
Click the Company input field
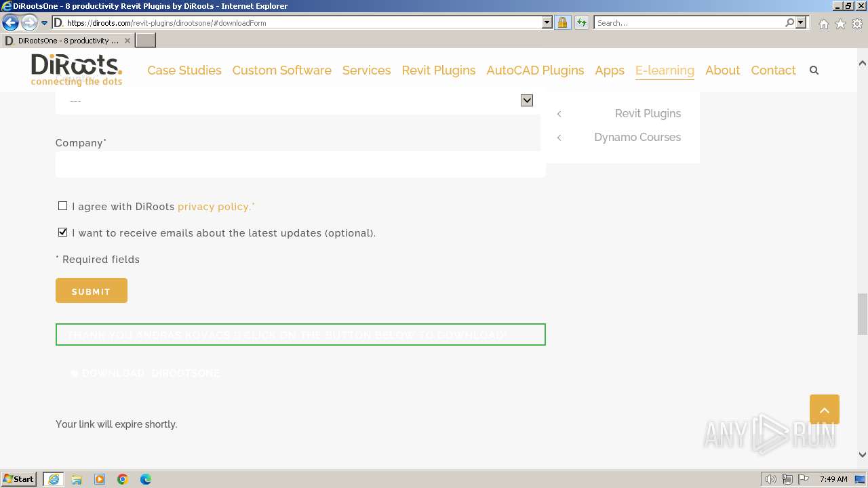(300, 164)
